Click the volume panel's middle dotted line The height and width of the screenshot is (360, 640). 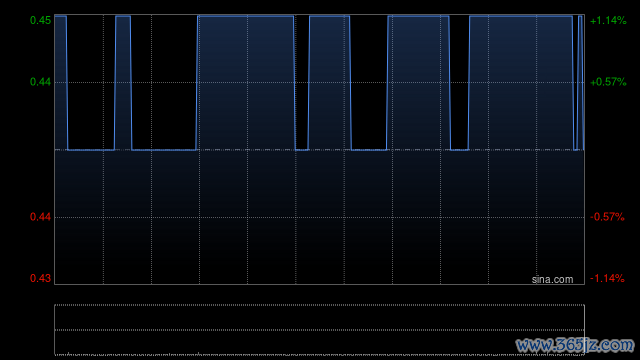pyautogui.click(x=320, y=330)
